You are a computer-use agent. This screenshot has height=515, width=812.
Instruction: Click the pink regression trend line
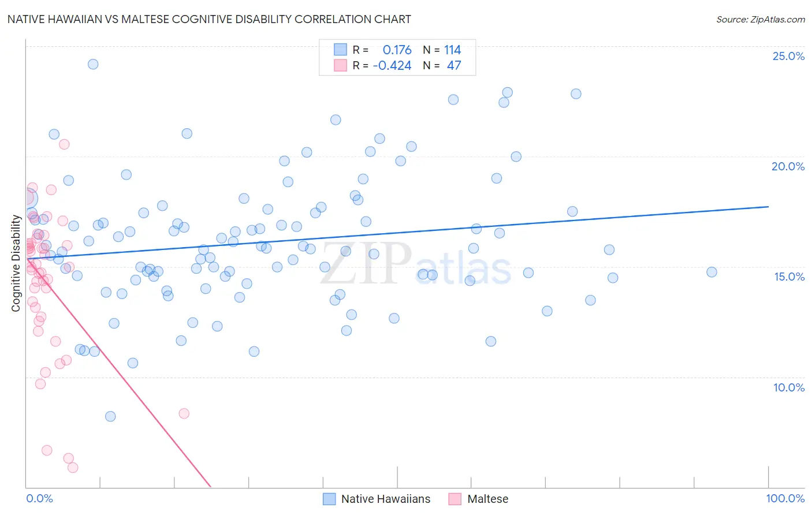tap(118, 372)
